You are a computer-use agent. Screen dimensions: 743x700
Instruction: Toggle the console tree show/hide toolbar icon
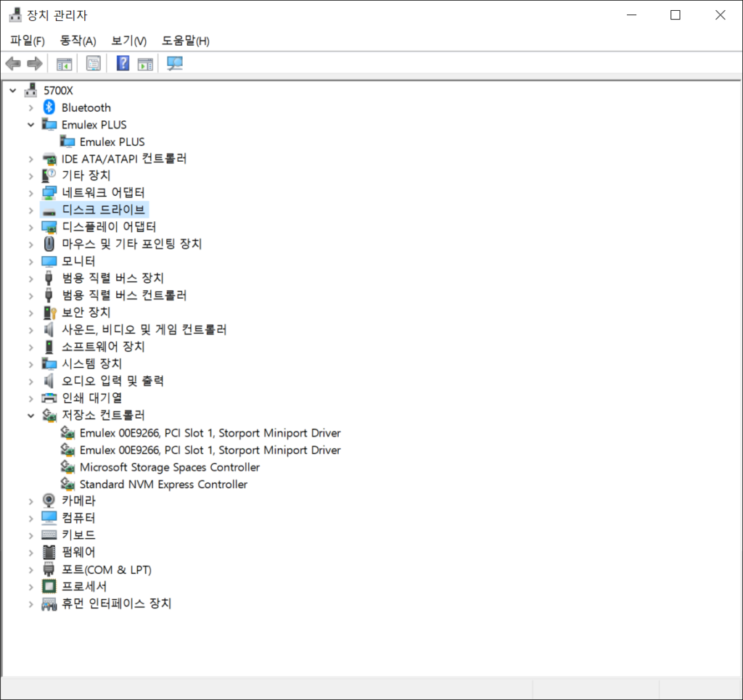65,64
